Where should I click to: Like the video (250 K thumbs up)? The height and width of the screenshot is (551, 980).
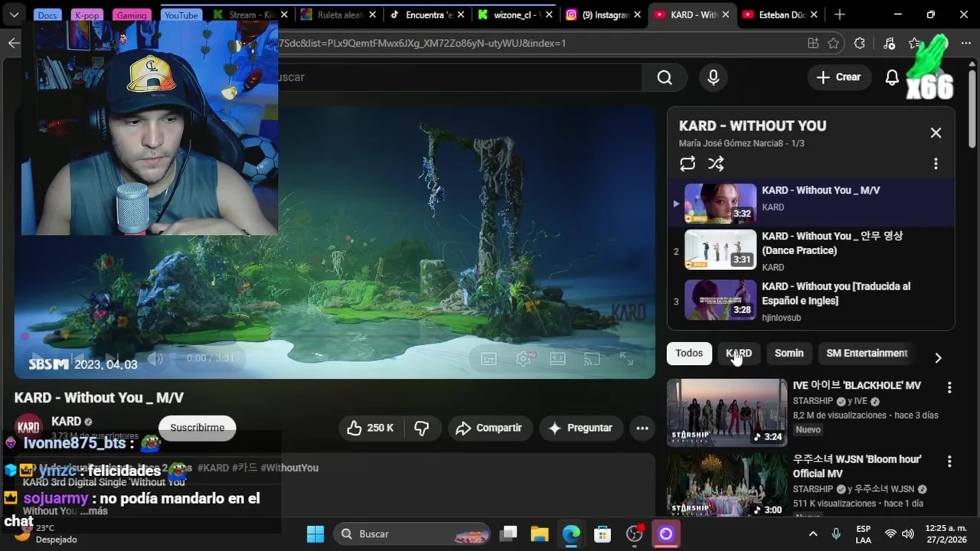[x=370, y=428]
